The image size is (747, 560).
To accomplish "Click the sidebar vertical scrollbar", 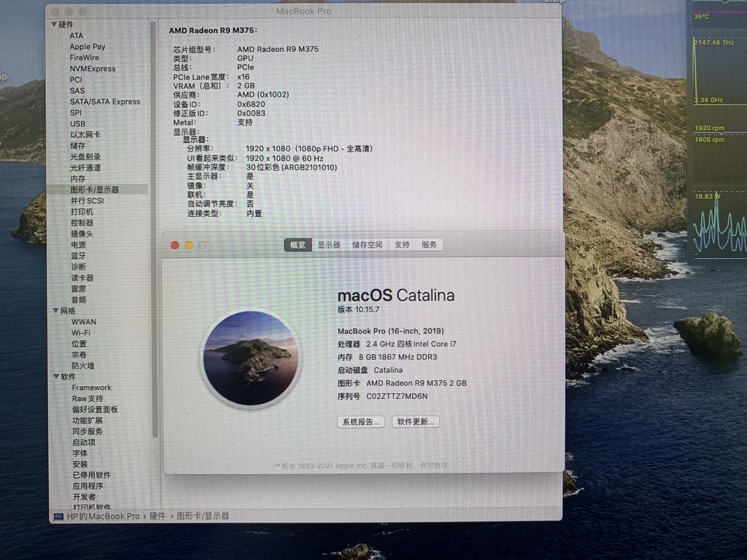I will (154, 229).
